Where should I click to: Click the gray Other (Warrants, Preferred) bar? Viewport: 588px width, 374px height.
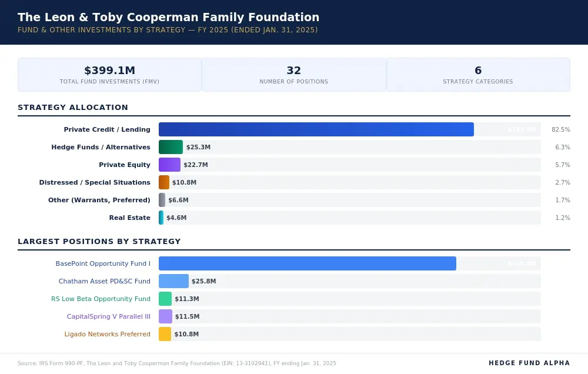pos(162,200)
